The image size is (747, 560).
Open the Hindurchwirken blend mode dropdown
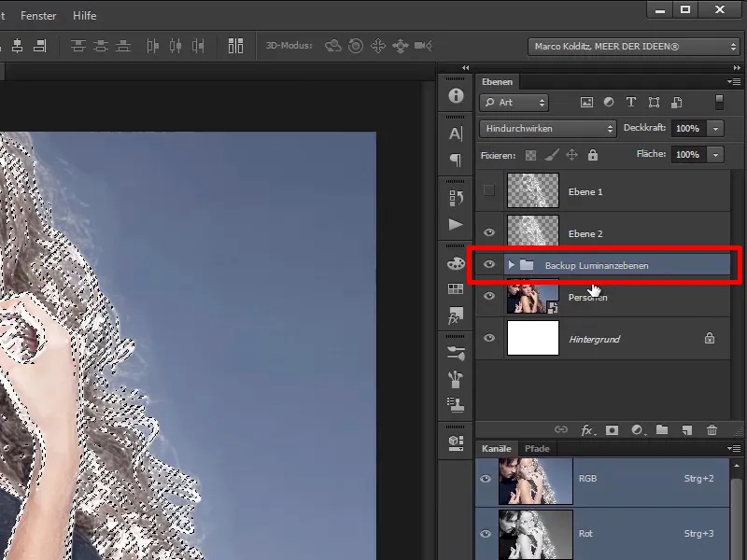(x=547, y=129)
